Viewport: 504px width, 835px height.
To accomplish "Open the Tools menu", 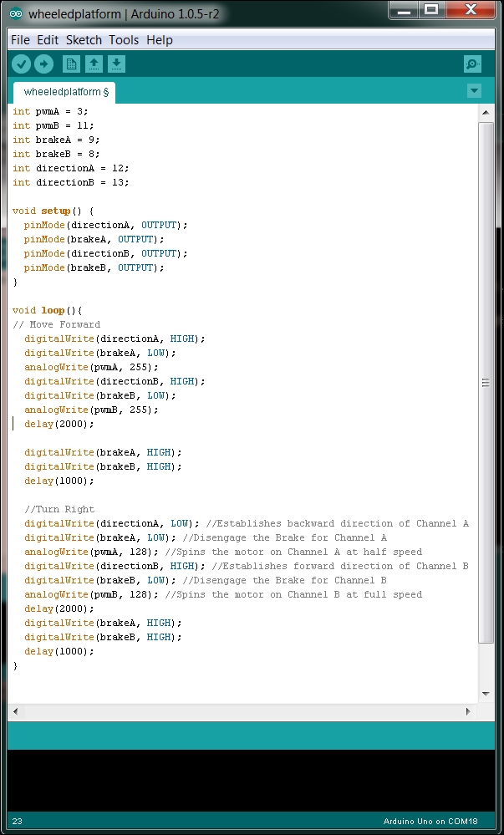I will (x=124, y=40).
